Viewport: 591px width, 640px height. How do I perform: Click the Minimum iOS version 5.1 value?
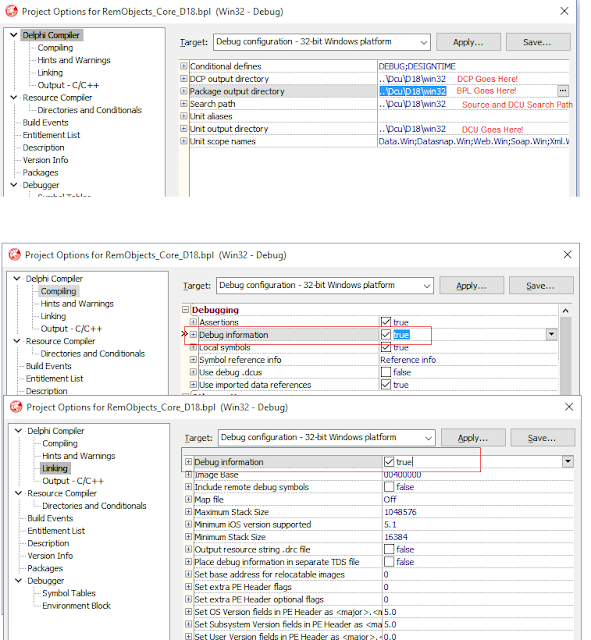point(390,524)
